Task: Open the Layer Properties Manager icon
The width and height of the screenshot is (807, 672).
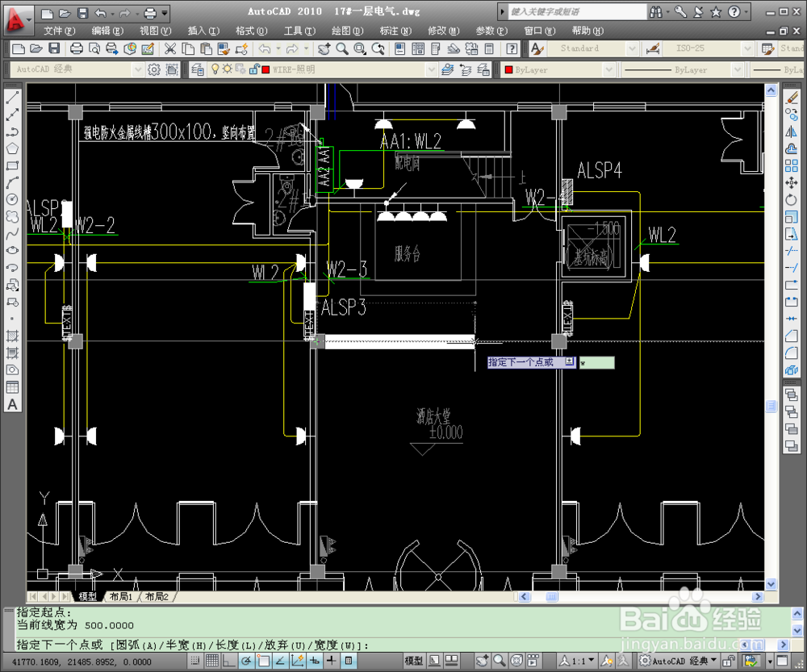Action: click(x=197, y=69)
